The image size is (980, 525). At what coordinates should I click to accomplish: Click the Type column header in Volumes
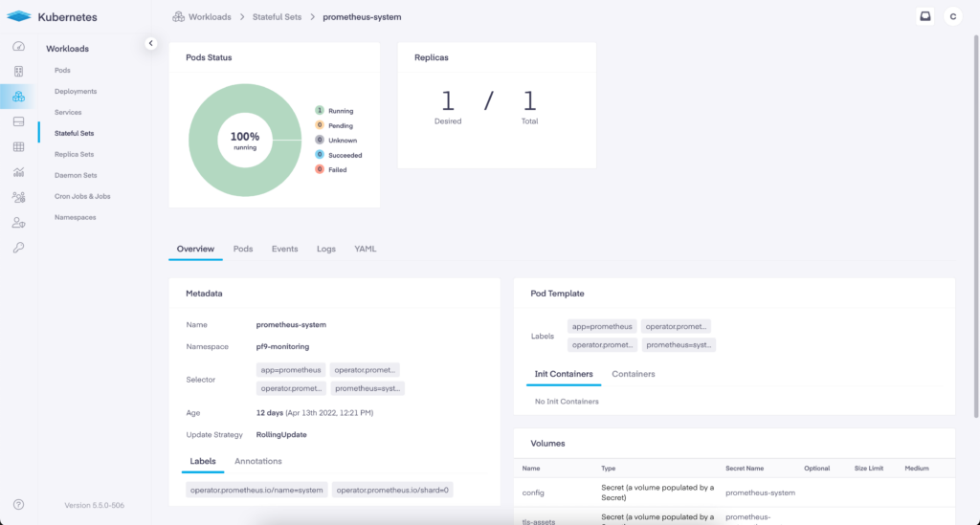(608, 469)
